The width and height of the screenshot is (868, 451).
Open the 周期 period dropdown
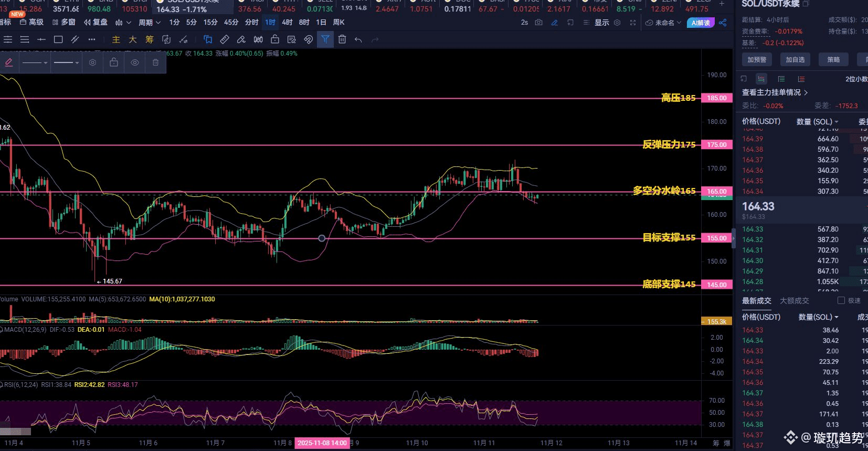149,23
